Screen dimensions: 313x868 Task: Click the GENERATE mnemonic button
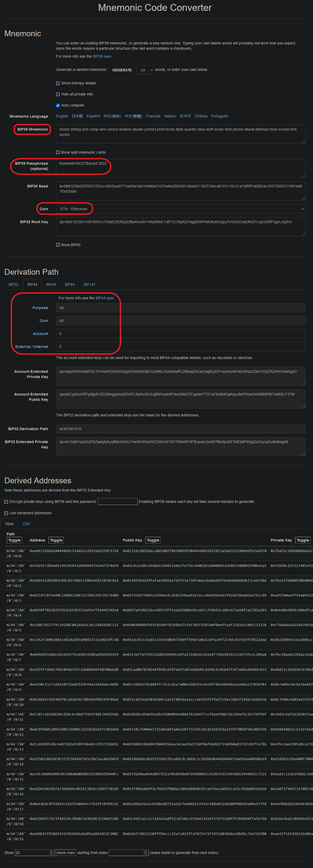coord(122,70)
